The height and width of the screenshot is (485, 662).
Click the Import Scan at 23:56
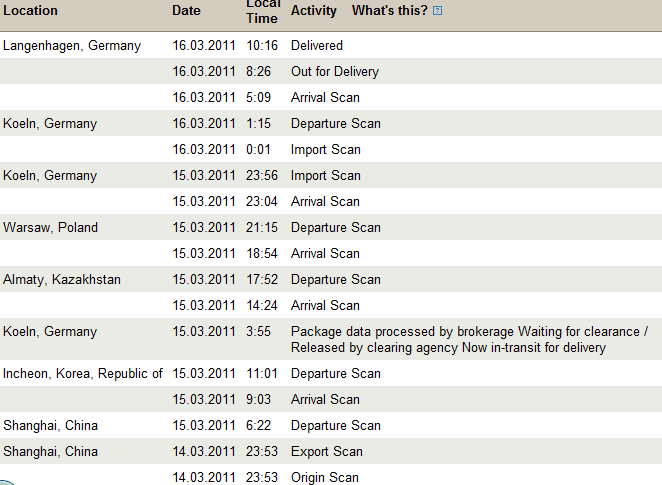[326, 176]
